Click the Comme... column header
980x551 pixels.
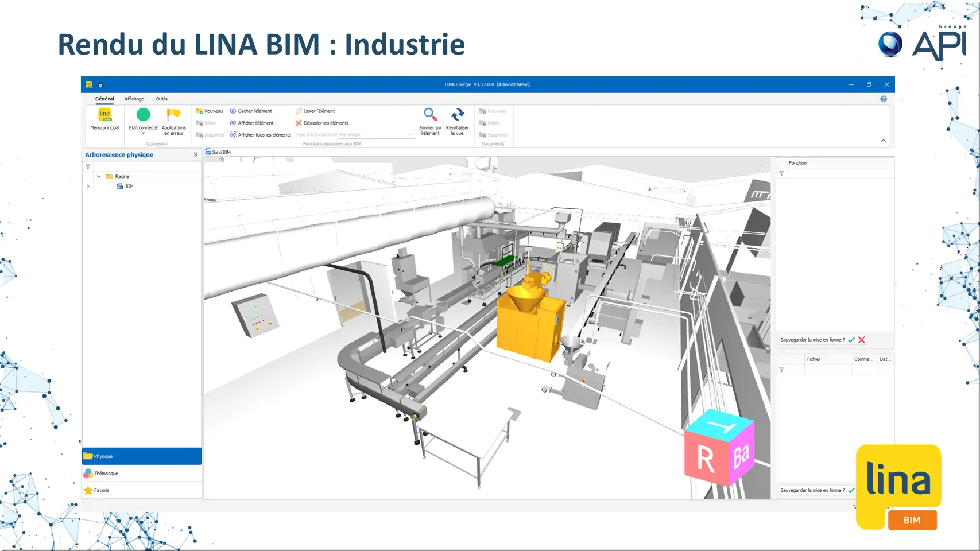tap(864, 359)
